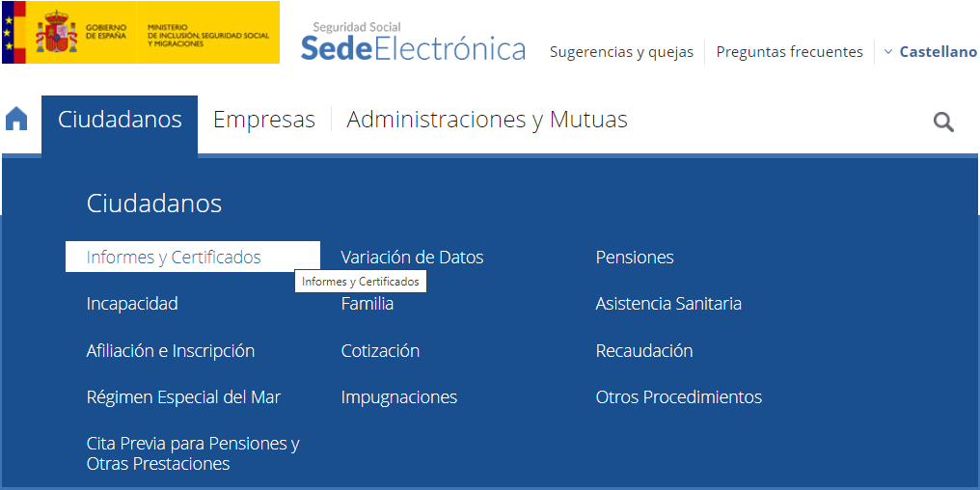980x490 pixels.
Task: Click the Sede Electrónica logo
Action: [x=414, y=42]
